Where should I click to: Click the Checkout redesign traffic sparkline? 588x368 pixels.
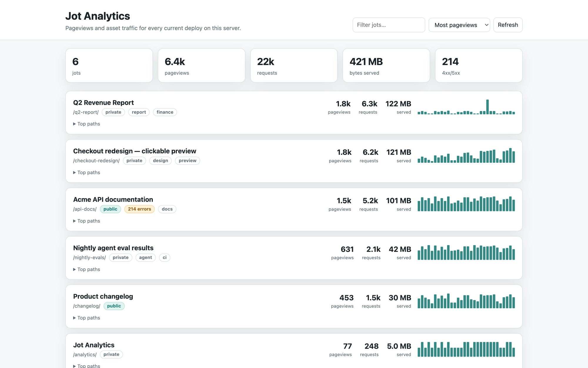click(466, 155)
